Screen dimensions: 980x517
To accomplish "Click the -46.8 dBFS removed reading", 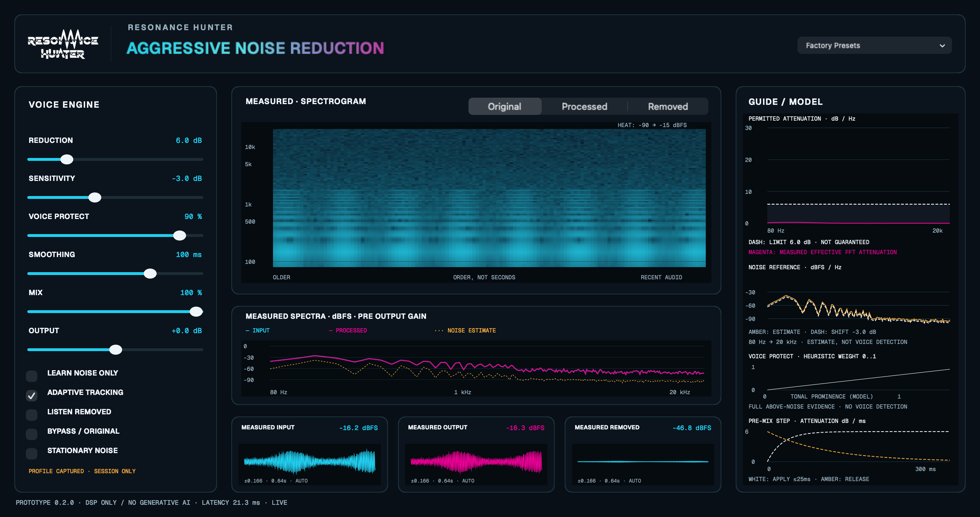I will pos(692,428).
